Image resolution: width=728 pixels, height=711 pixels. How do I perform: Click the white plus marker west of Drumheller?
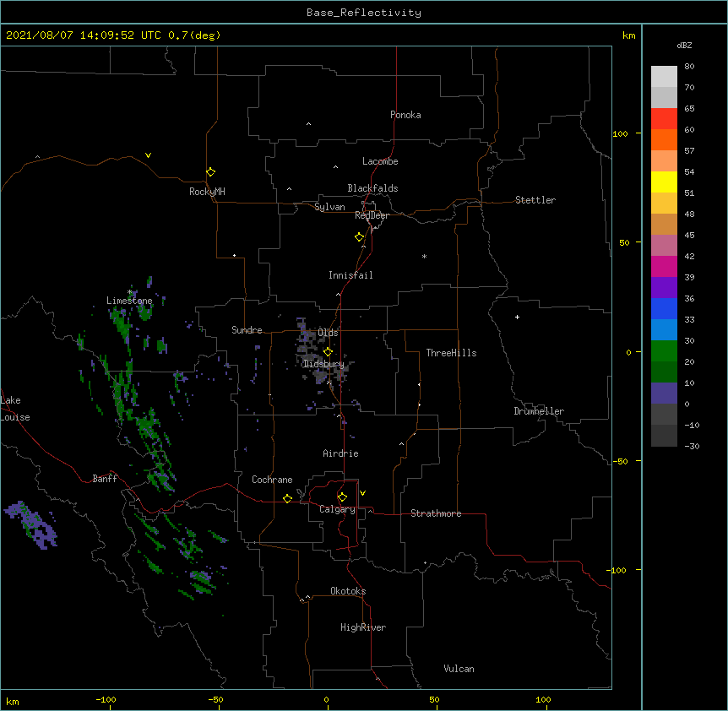coord(517,317)
